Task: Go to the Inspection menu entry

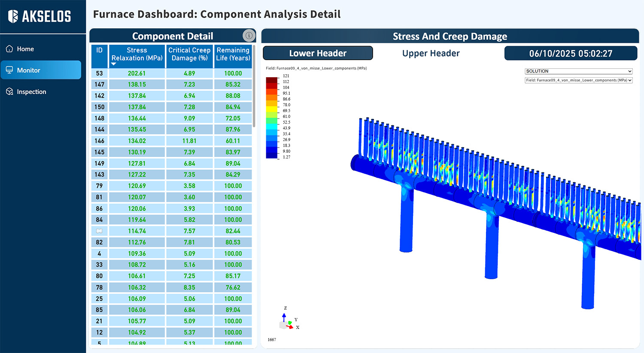Action: point(31,91)
